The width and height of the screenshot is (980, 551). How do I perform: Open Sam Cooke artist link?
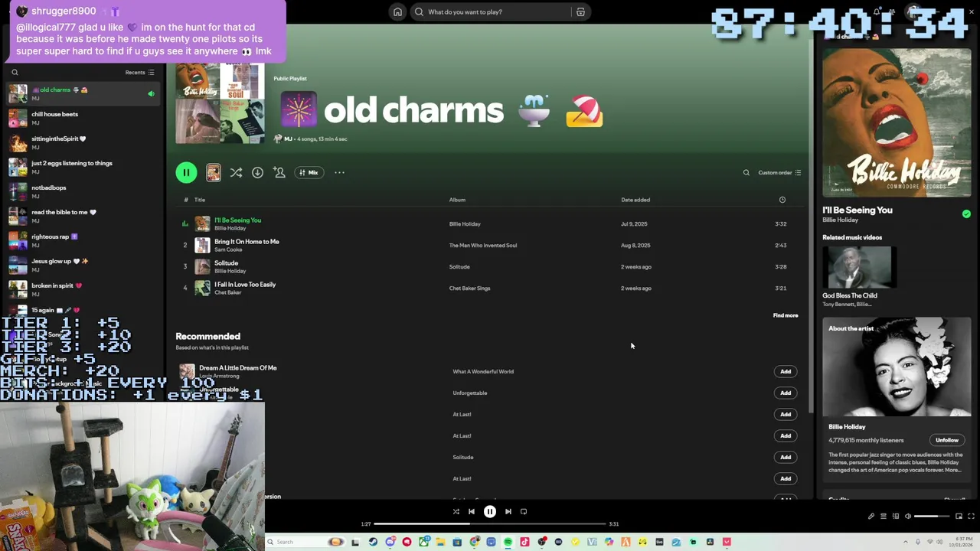coord(228,249)
